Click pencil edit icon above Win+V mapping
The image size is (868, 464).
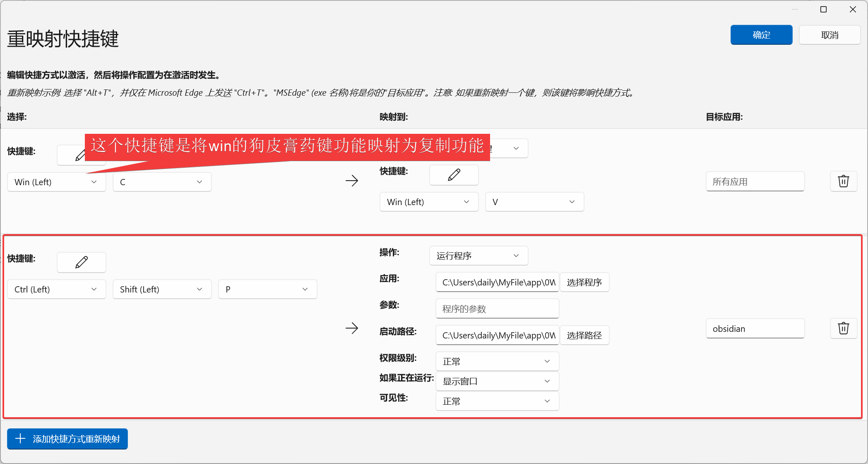coord(454,175)
